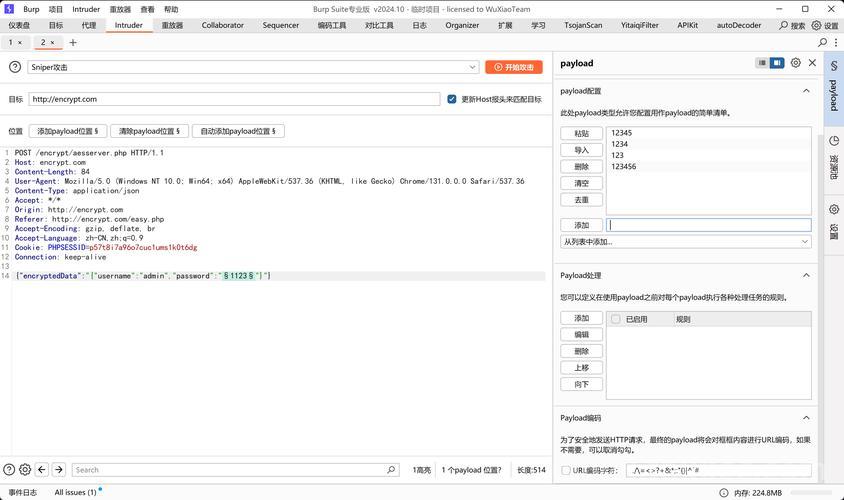Move processing rule up
Viewport: 844px width, 500px height.
point(581,368)
